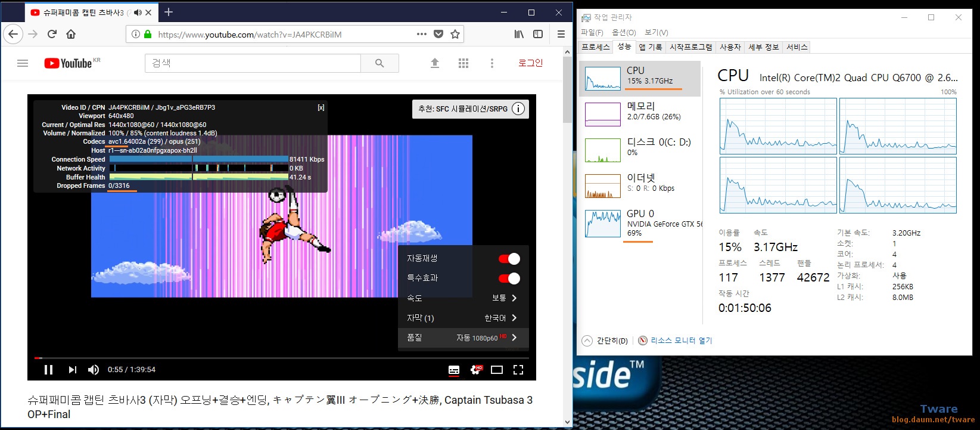Click the YouTube upload icon
Screen dimensions: 980x430
tap(435, 63)
